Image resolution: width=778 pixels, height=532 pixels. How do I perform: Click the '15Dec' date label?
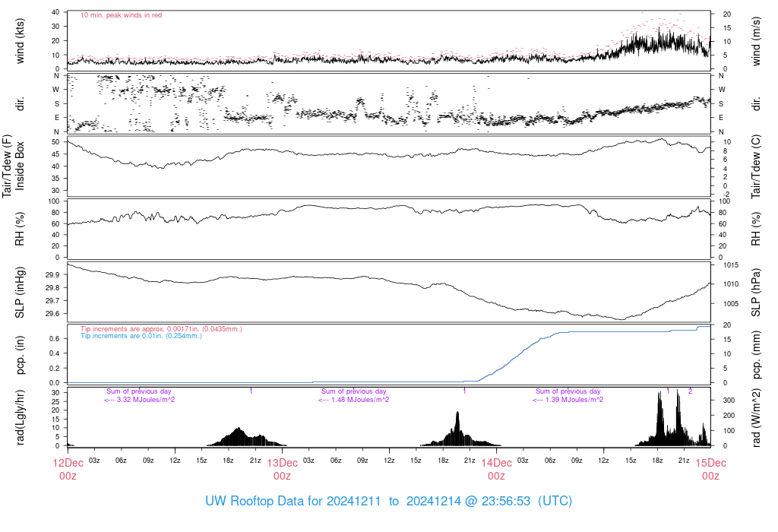click(710, 463)
